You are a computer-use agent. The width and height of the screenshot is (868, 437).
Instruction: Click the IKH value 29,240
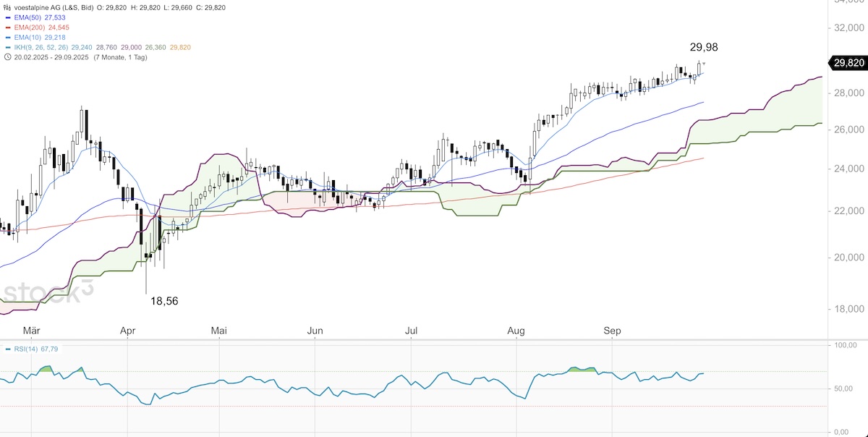82,47
